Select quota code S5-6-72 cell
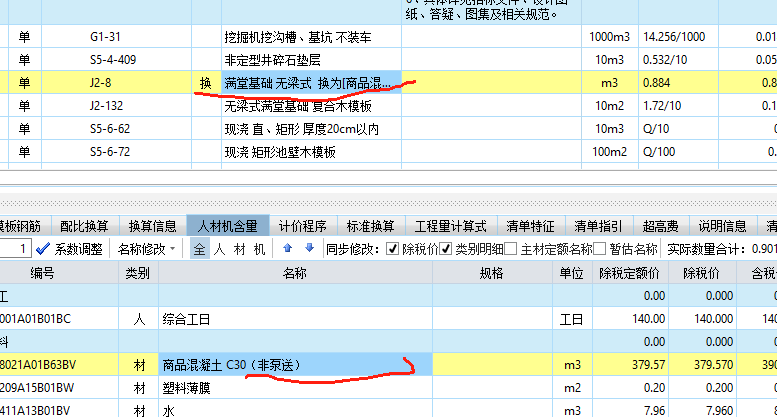This screenshot has width=777, height=417. click(116, 152)
